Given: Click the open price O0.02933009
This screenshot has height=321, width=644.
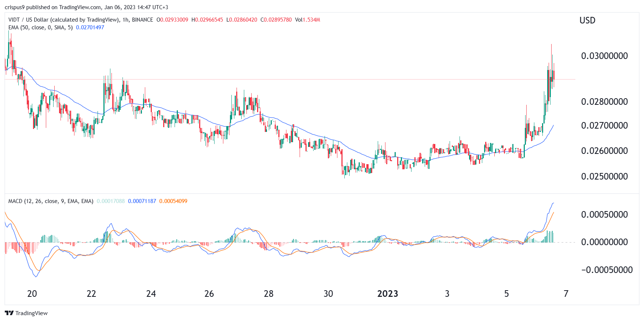Looking at the screenshot, I should pos(172,20).
